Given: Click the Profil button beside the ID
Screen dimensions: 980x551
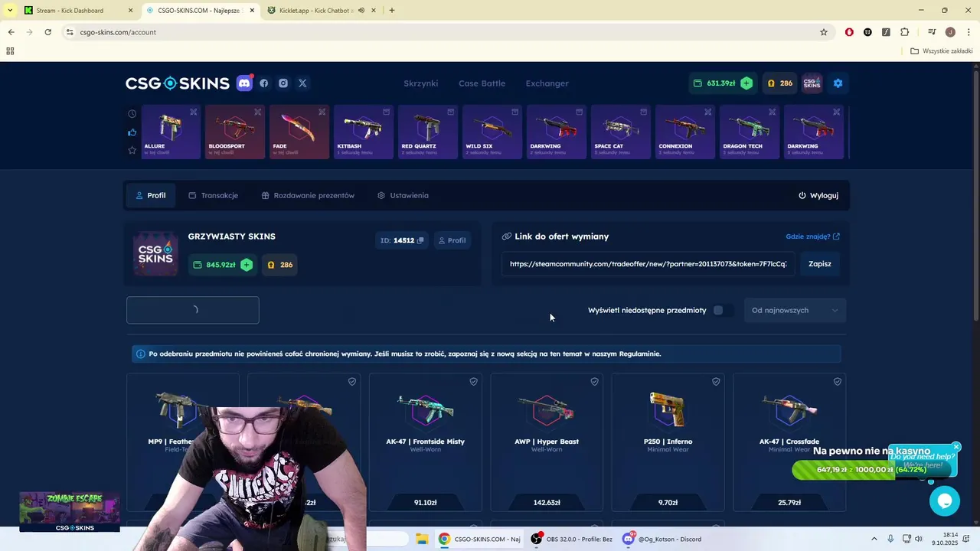Looking at the screenshot, I should [452, 240].
